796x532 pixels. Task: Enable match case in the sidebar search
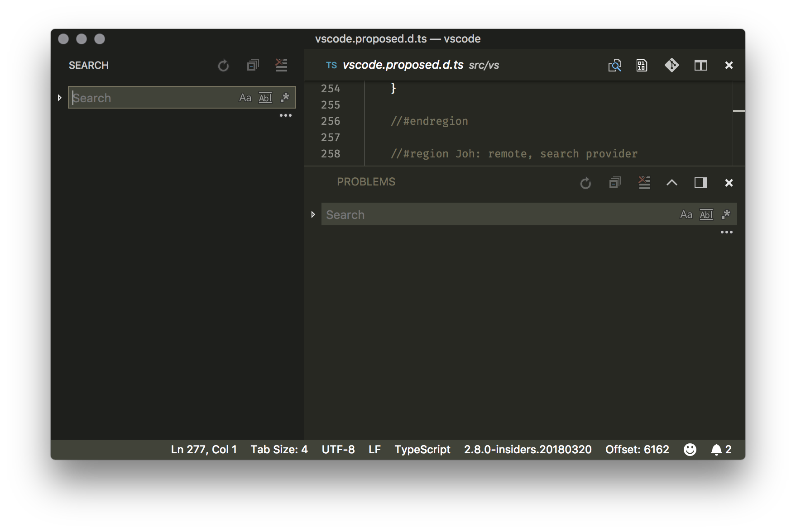(245, 97)
